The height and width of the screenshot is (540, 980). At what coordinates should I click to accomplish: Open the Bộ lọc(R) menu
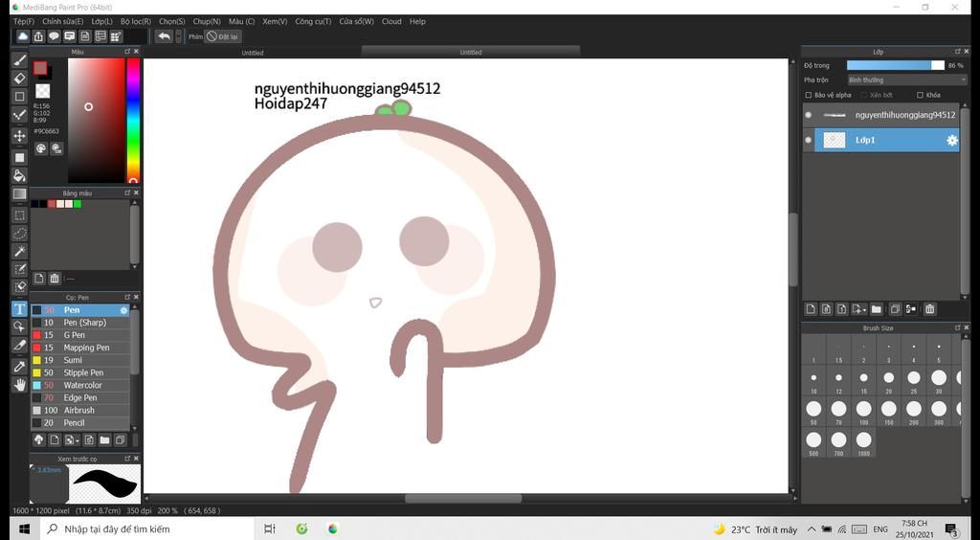pos(136,21)
